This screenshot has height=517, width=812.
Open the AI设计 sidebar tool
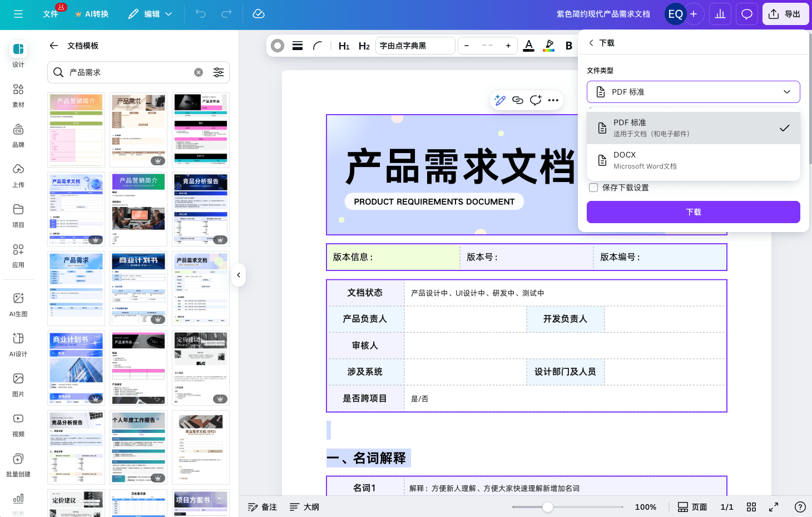(18, 344)
